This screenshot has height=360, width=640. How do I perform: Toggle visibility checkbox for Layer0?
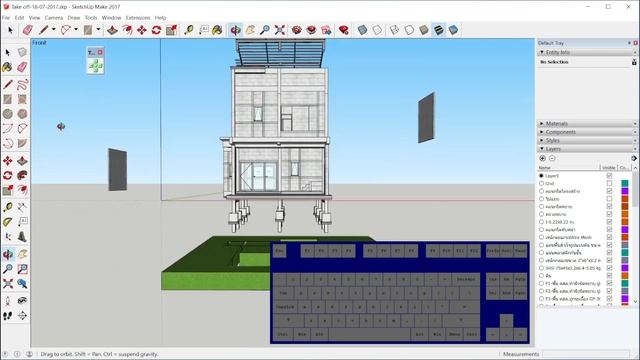point(609,176)
